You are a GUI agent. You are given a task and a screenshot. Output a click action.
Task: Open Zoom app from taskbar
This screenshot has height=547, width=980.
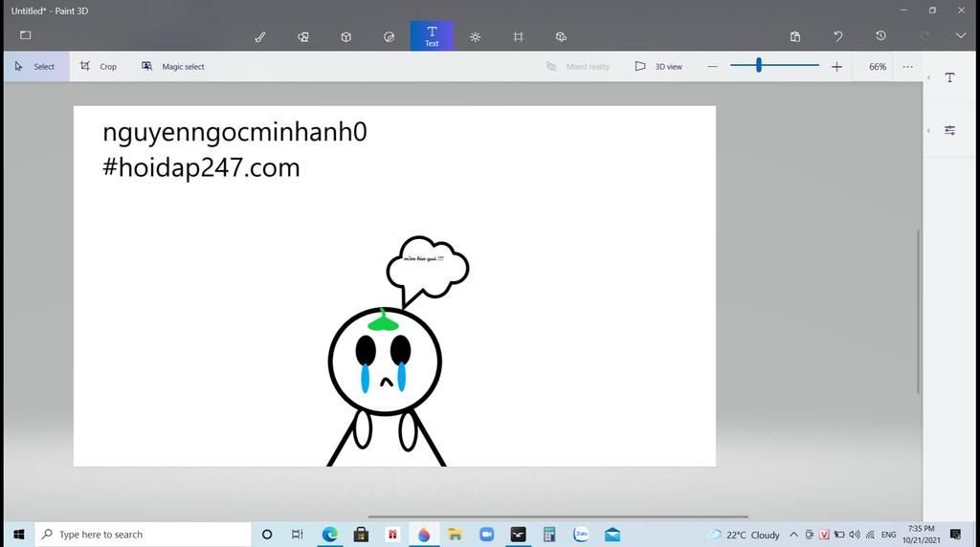[486, 535]
